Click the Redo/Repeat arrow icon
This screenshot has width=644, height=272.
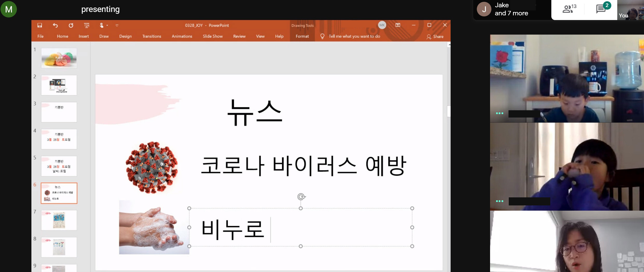tap(71, 25)
